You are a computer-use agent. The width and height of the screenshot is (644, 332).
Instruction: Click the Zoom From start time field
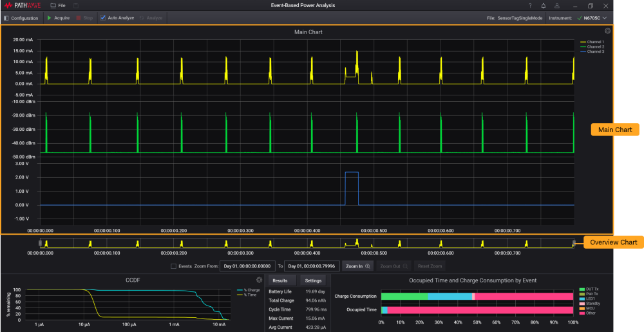coord(247,266)
